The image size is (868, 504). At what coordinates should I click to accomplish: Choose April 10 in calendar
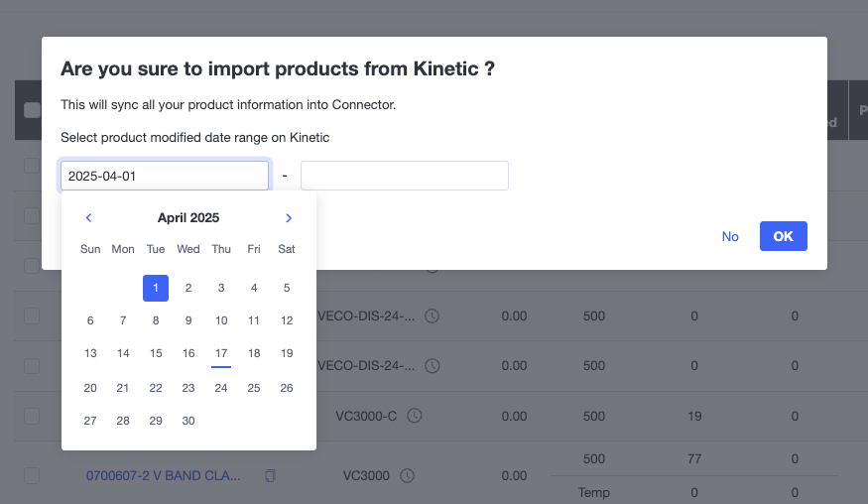pos(221,320)
